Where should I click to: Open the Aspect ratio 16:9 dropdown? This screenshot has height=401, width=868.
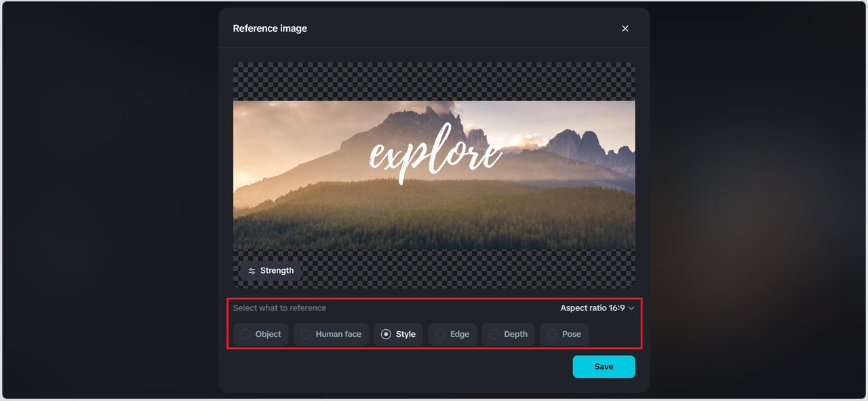pos(597,308)
